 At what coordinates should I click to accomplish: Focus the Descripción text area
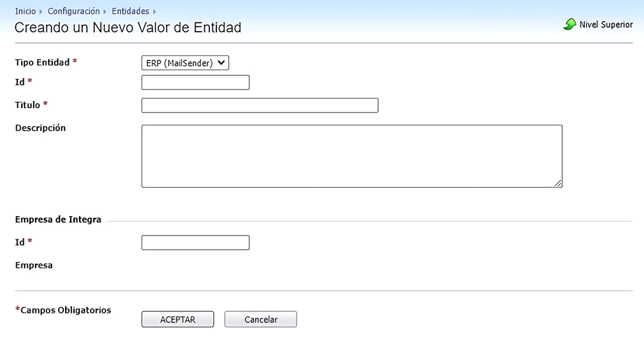click(x=352, y=156)
